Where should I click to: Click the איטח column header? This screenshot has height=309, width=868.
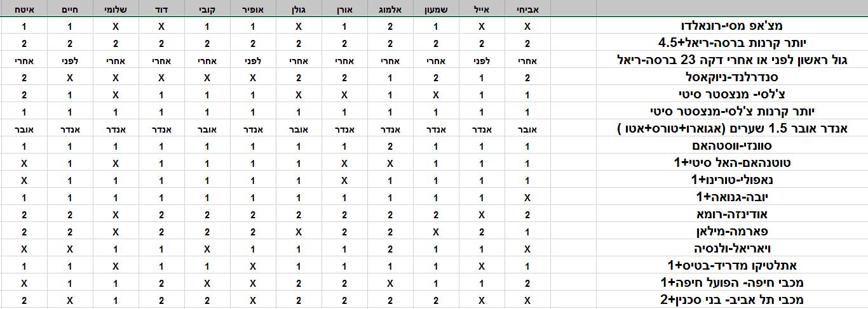pyautogui.click(x=24, y=8)
